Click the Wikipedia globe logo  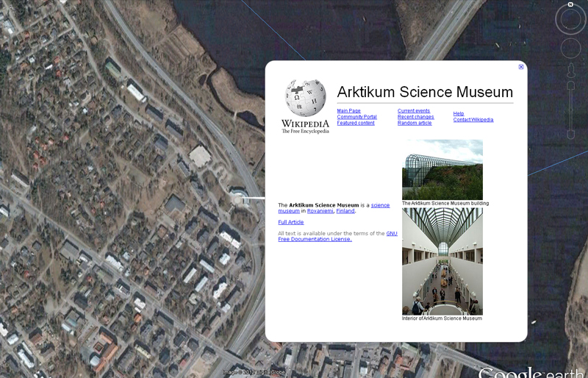pos(305,99)
